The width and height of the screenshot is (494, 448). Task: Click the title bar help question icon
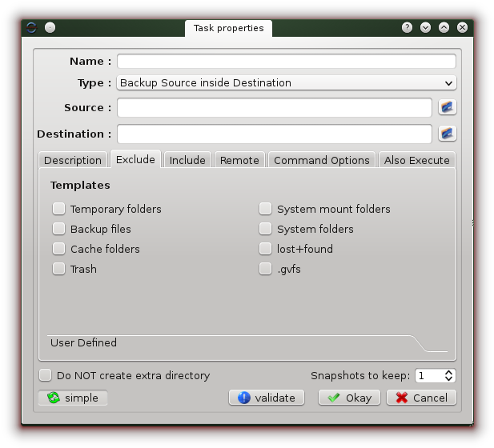click(408, 28)
